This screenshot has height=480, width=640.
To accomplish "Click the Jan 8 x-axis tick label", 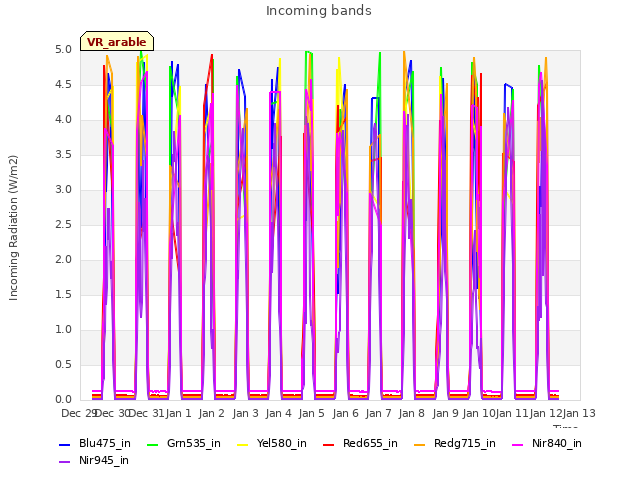I will [411, 413].
